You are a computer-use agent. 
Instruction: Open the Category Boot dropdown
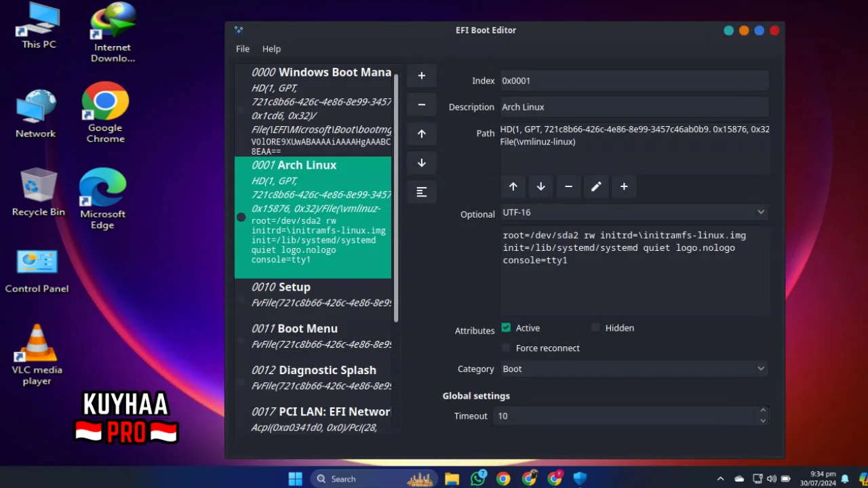tap(635, 369)
